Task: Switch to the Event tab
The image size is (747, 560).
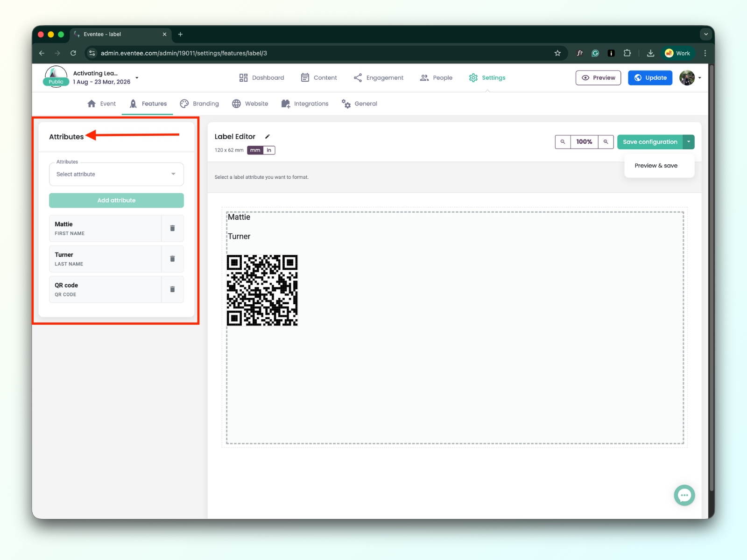Action: 101,104
